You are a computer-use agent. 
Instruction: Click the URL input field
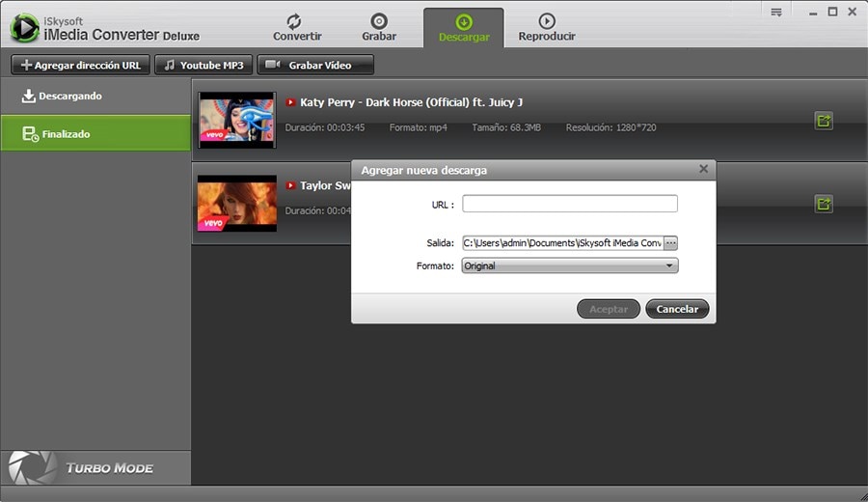[x=570, y=204]
